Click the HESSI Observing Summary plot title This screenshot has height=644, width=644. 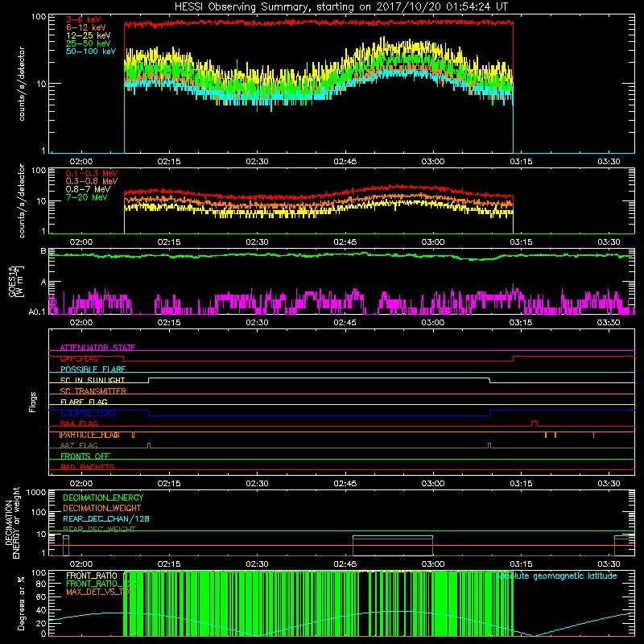pos(341,7)
